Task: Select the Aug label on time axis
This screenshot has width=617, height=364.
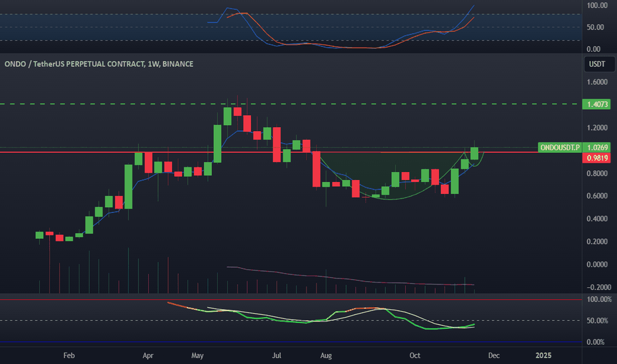Action: pyautogui.click(x=326, y=355)
